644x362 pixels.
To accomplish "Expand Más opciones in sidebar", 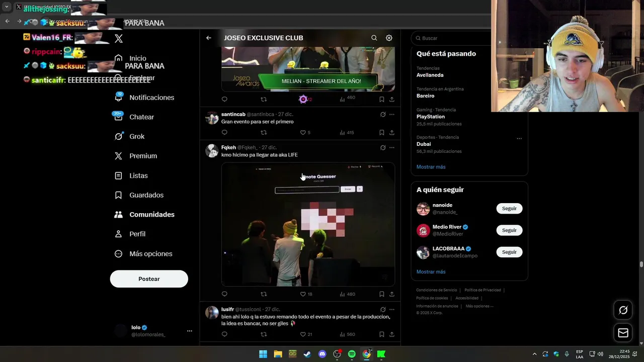I will click(x=144, y=254).
